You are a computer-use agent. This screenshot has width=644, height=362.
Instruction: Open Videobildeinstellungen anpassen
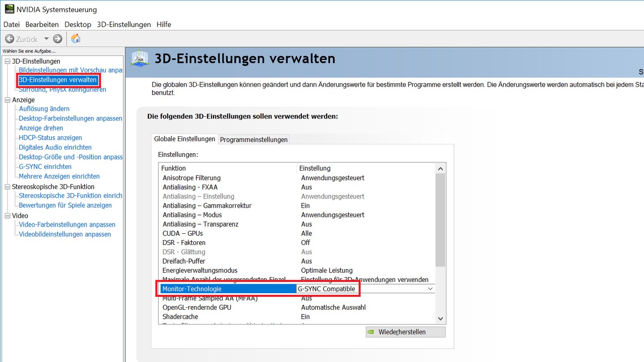coord(65,234)
